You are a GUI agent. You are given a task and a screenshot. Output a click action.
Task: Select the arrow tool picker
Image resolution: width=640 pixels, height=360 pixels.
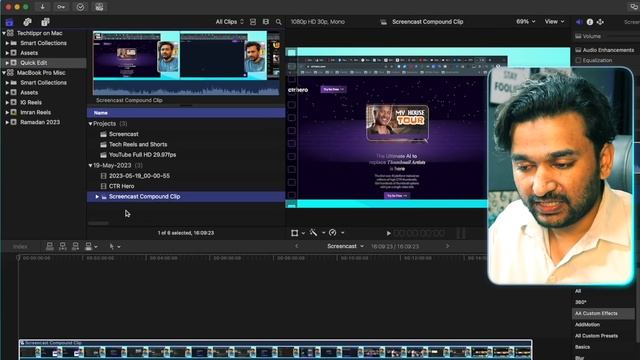pyautogui.click(x=114, y=246)
